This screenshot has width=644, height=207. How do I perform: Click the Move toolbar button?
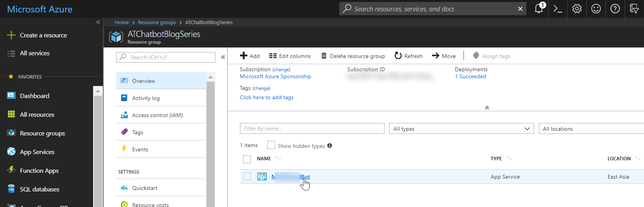444,56
